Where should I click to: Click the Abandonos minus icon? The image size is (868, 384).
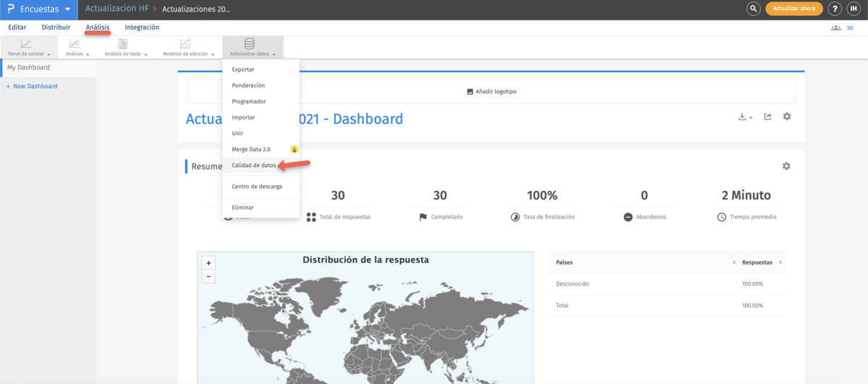click(628, 216)
